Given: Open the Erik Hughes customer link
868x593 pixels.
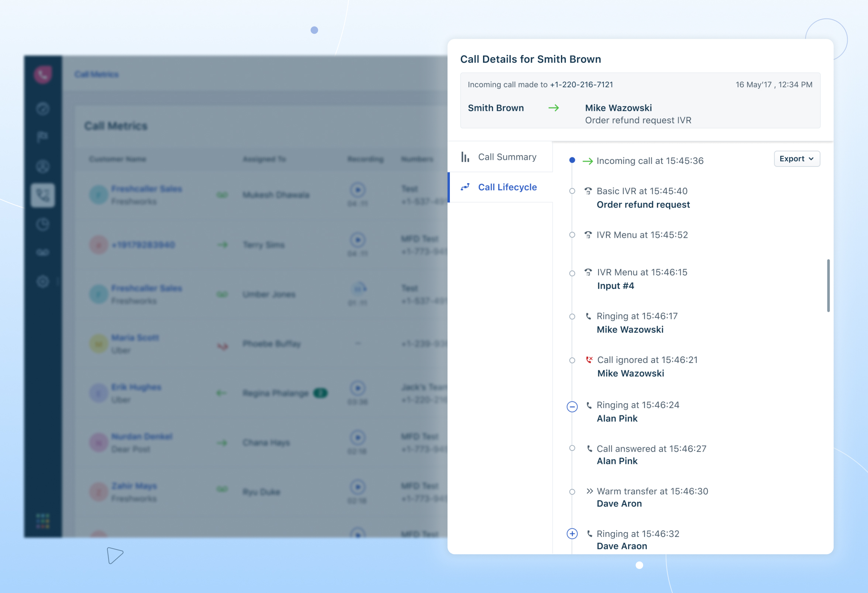Looking at the screenshot, I should click(x=136, y=387).
